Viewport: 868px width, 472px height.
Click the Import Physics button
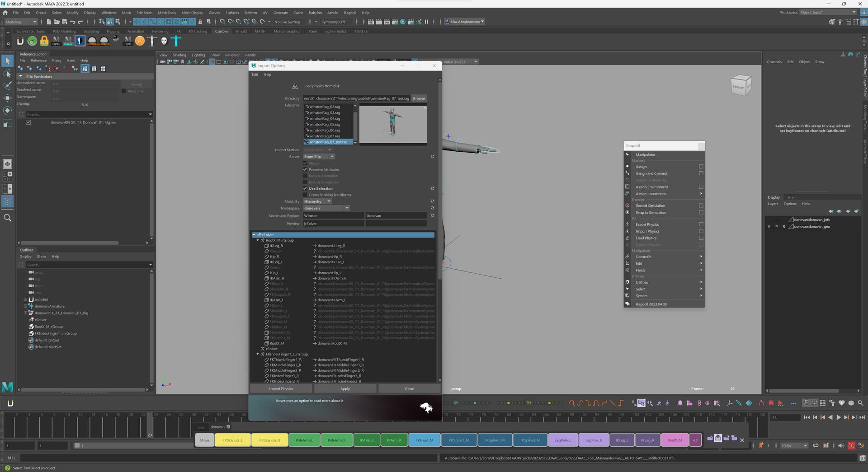click(281, 389)
